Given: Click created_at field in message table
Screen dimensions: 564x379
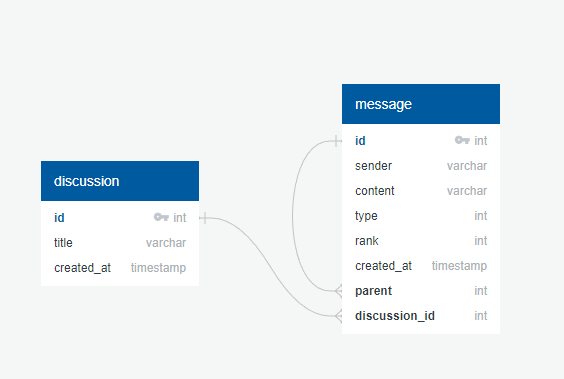Looking at the screenshot, I should (x=421, y=266).
